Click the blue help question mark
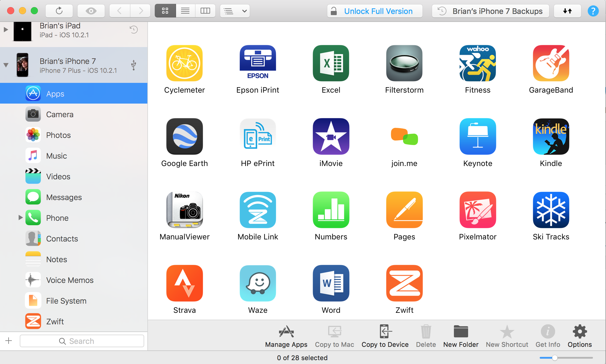Image resolution: width=606 pixels, height=364 pixels. pos(593,11)
